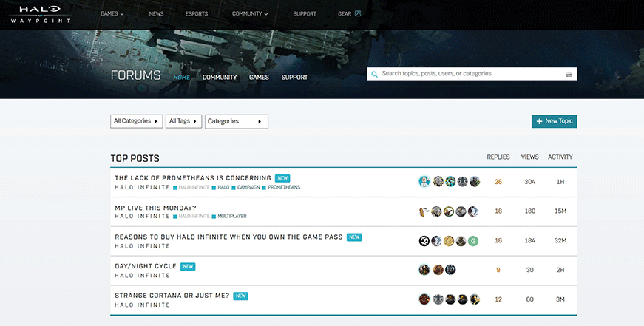Open the Community dropdown in top navigation
644x326 pixels.
(x=250, y=13)
